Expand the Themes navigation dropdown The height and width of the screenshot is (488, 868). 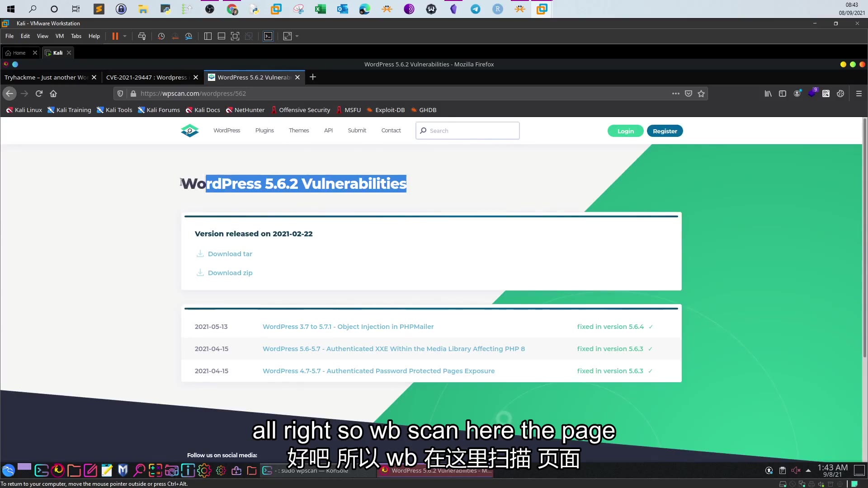coord(298,131)
